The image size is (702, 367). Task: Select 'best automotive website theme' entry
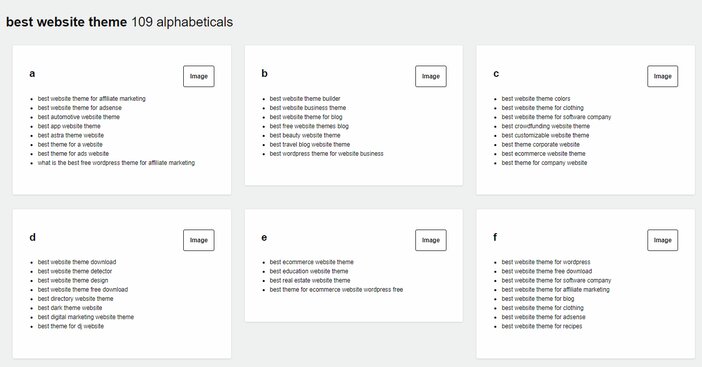(x=78, y=117)
